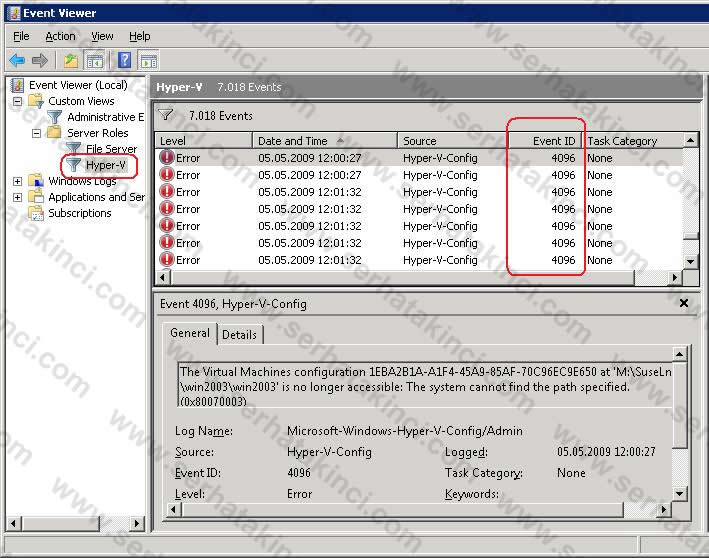Select the File Server view
Screen dimensions: 709x558
point(111,149)
